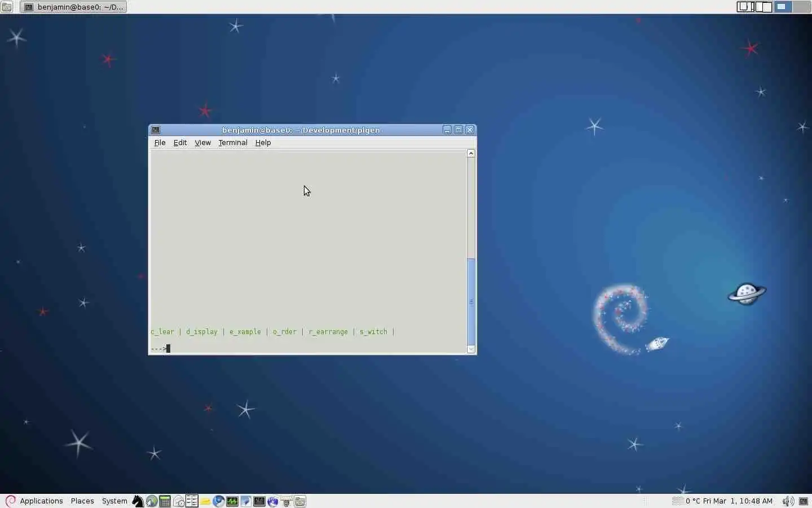Launch the screenshot folder icon in the panel
812x508 pixels.
(x=300, y=501)
